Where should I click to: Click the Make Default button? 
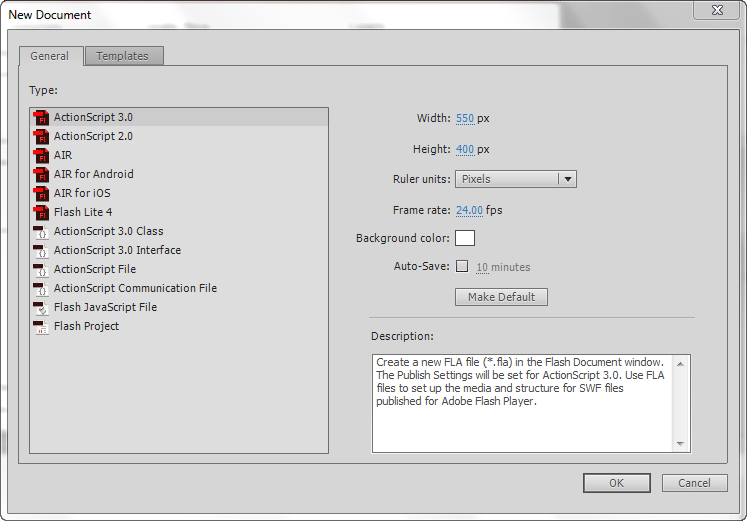click(501, 297)
